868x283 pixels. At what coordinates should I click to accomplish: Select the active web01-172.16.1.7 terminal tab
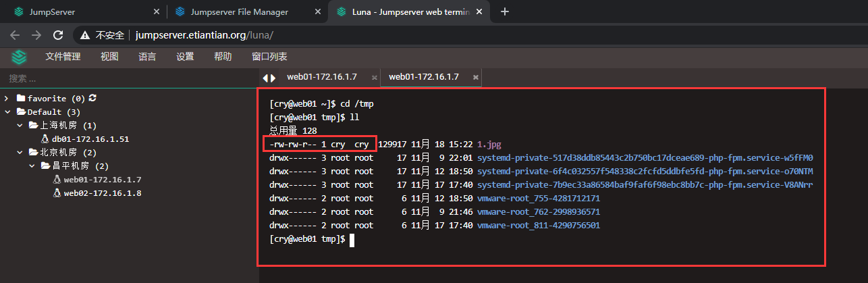pyautogui.click(x=424, y=77)
